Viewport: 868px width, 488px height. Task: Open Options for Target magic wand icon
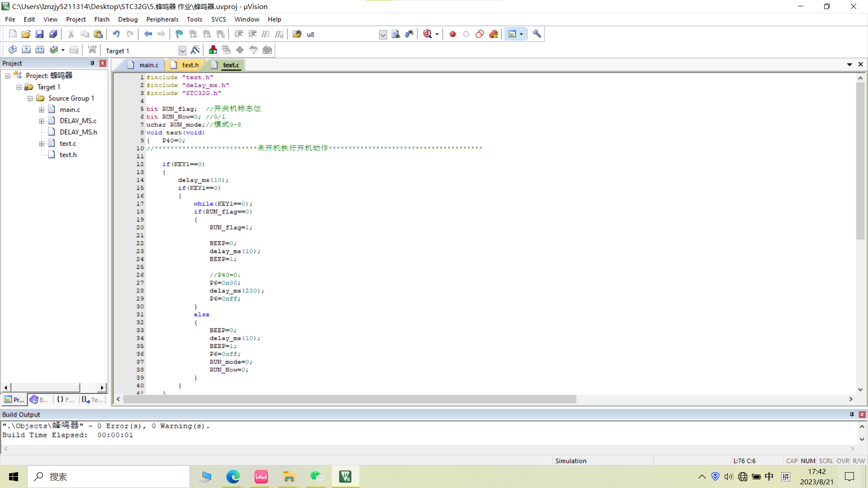click(x=195, y=50)
